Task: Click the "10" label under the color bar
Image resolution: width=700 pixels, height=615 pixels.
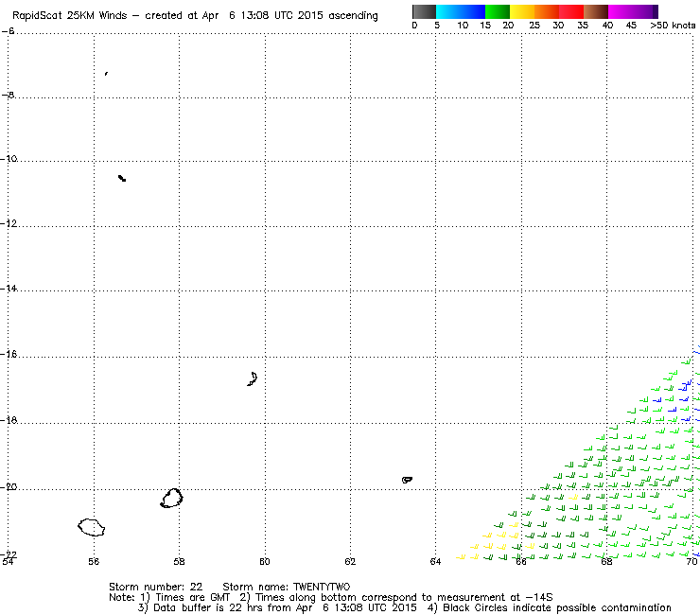Action: click(463, 26)
